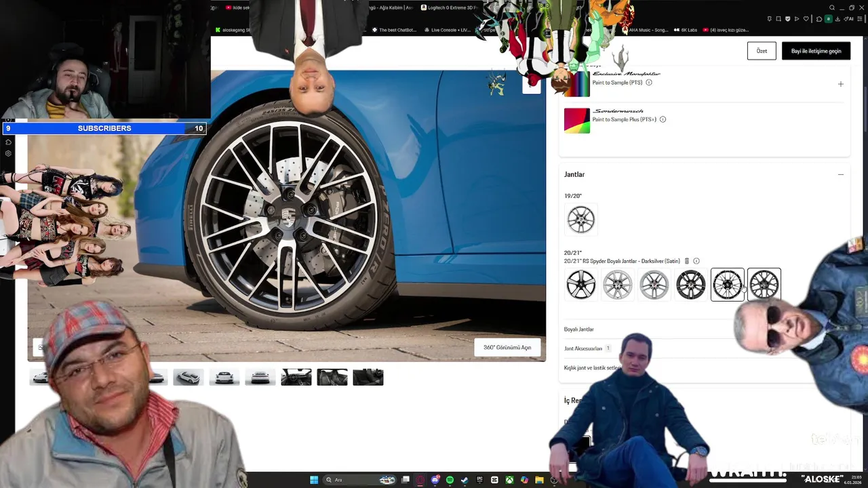Click Bayi ile iletişime geçin button
Screen dimensions: 868x488
click(816, 51)
